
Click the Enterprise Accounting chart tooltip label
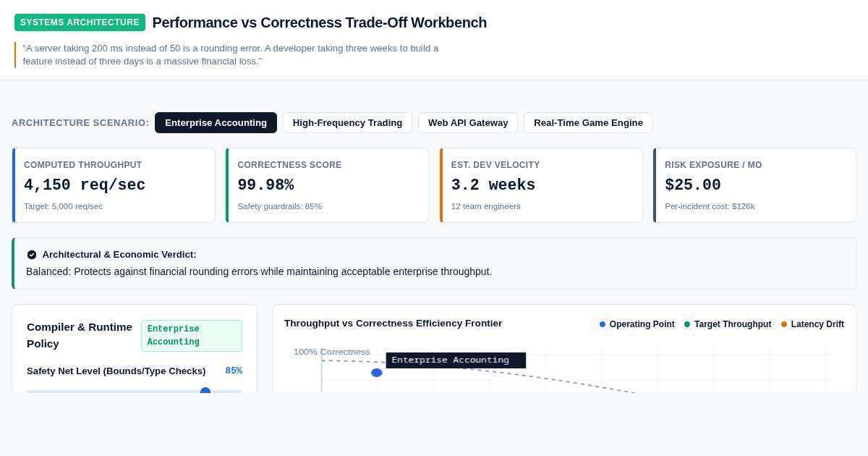(x=456, y=360)
